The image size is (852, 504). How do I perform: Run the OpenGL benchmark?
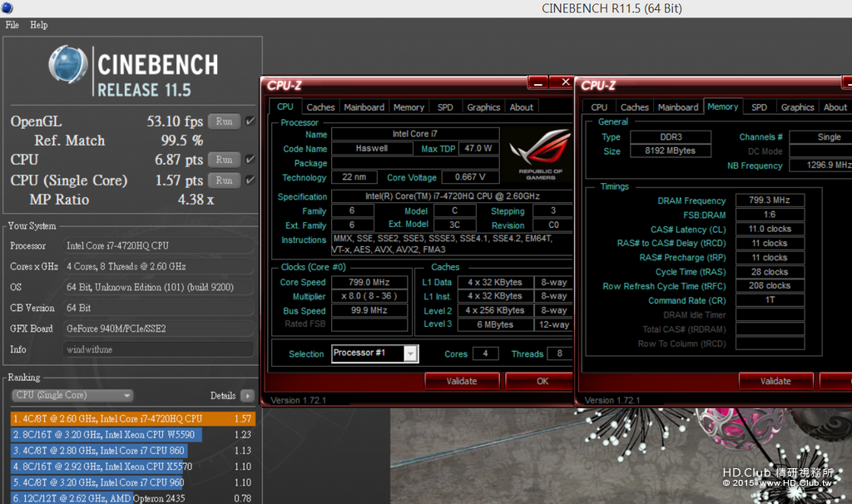pyautogui.click(x=224, y=121)
